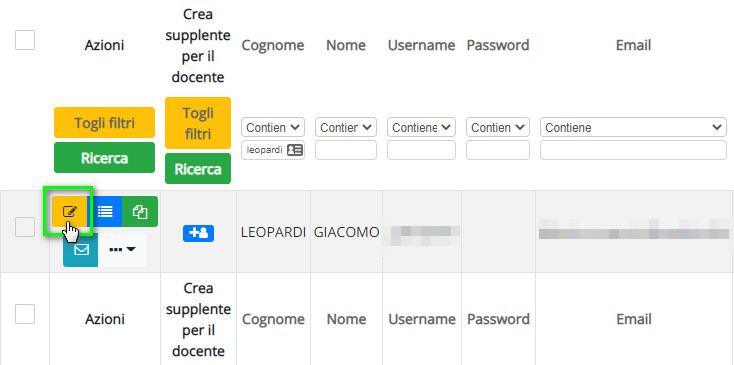Click the Email filter text field
This screenshot has height=365, width=734.
coord(633,150)
